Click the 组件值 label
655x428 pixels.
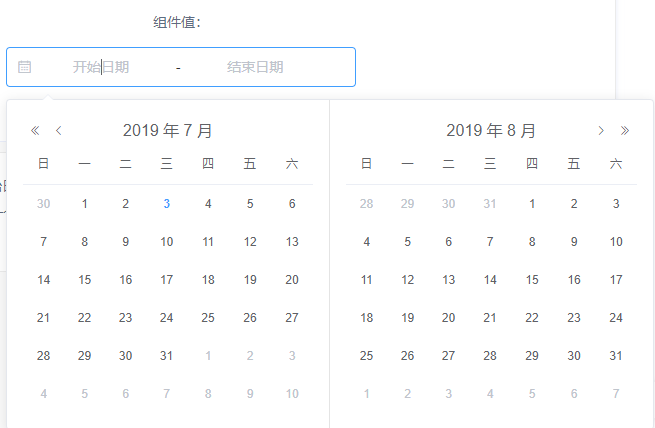pos(177,22)
